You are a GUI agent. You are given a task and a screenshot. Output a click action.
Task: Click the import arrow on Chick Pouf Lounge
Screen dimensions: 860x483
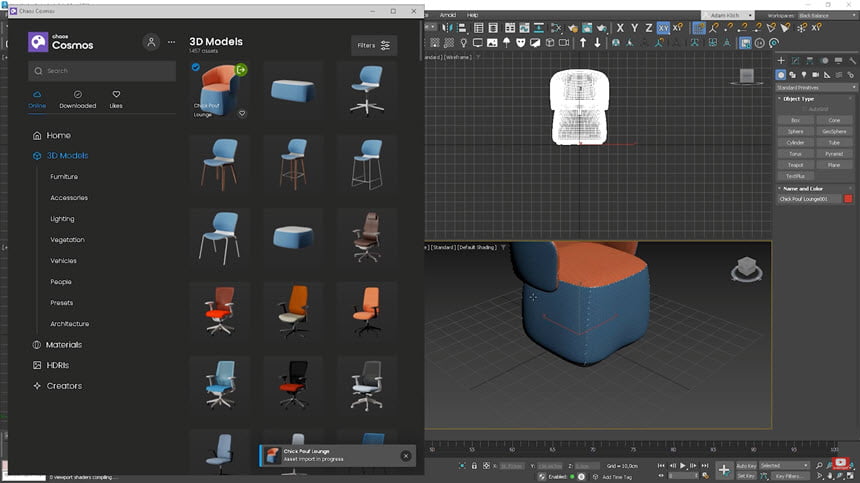[241, 70]
